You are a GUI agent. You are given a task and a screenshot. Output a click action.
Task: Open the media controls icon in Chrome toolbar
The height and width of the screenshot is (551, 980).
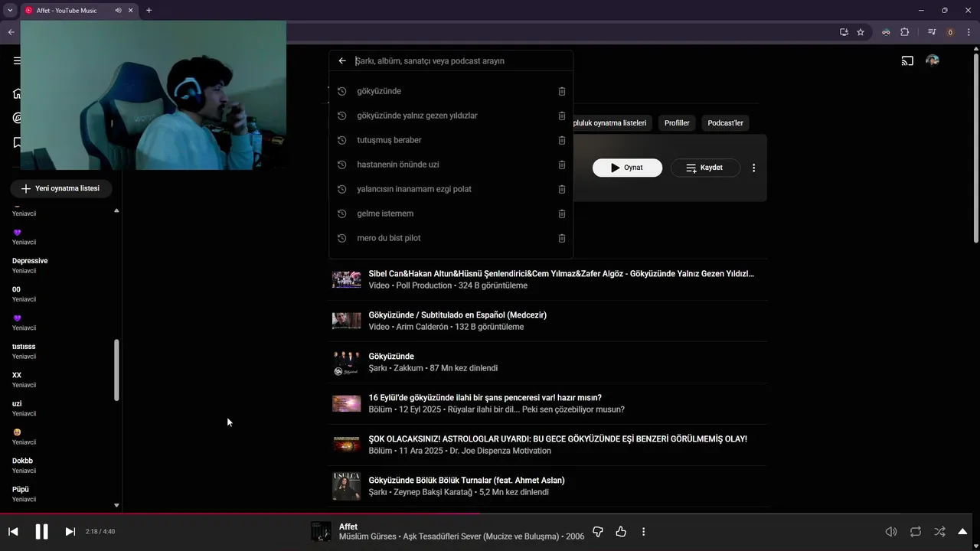932,32
